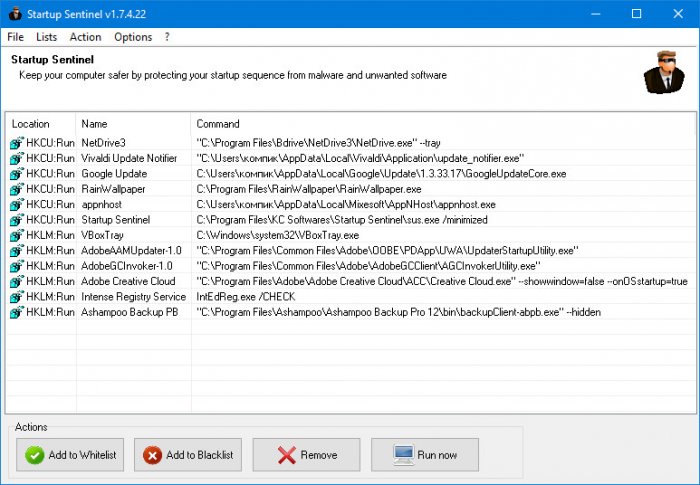Click the update_notifier.exe command path
The height and width of the screenshot is (485, 700).
[x=360, y=158]
